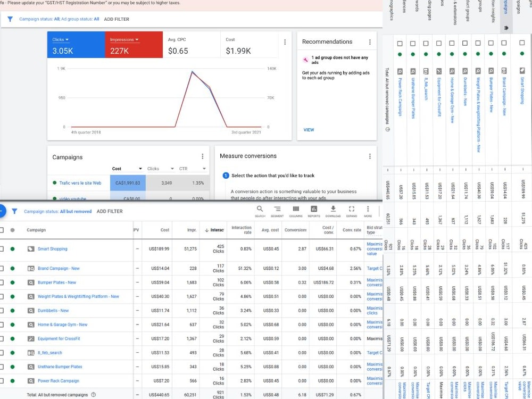The height and width of the screenshot is (399, 532).
Task: Open Trafic vers le site Web campaign
Action: pos(80,183)
